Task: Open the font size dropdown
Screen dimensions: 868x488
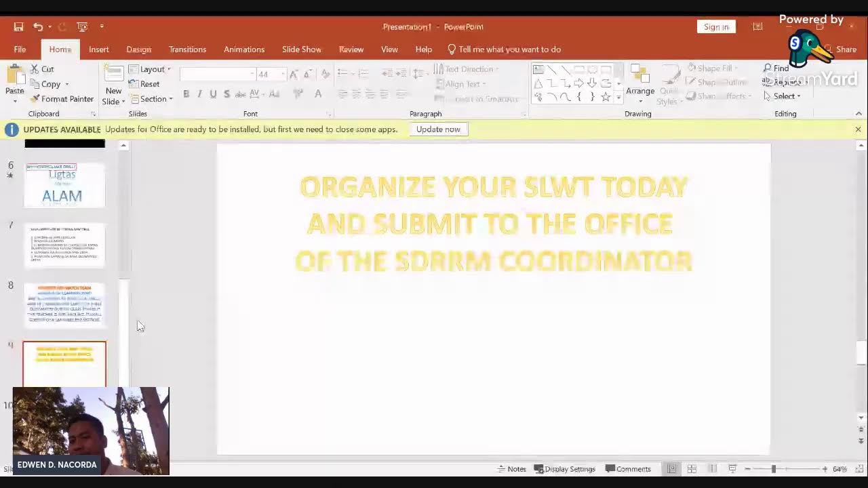Action: point(283,74)
